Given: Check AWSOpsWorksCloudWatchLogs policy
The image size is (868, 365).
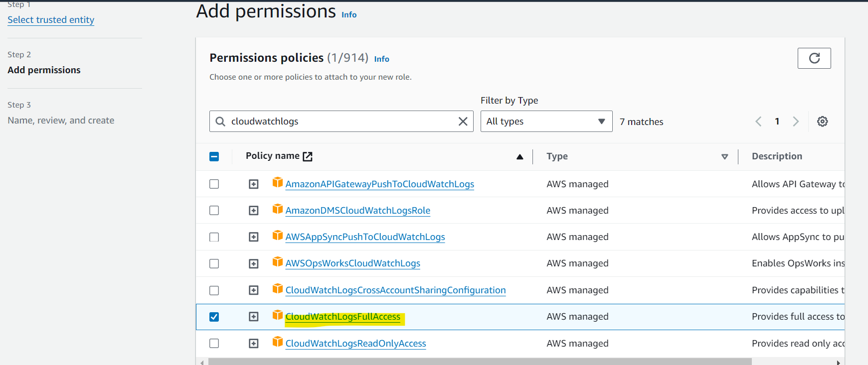Looking at the screenshot, I should click(214, 263).
